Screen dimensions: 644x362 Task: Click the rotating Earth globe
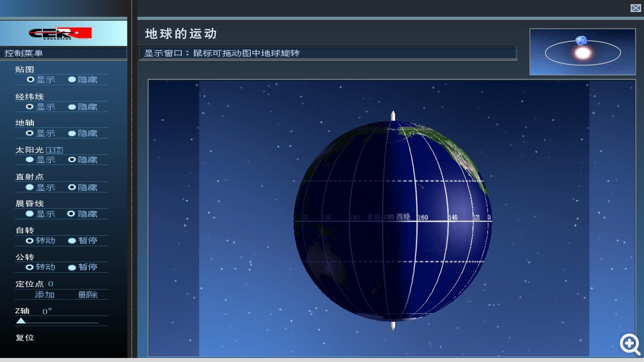tap(393, 221)
